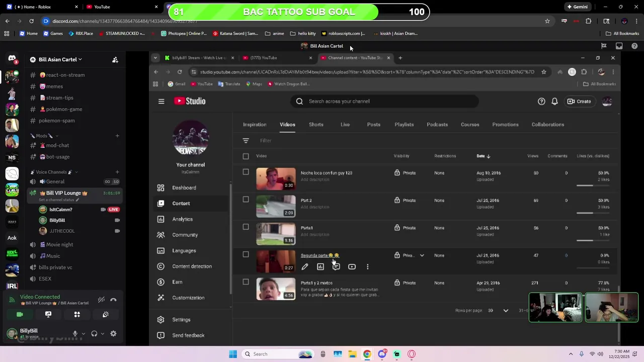Open Discord microphone input options arrow
This screenshot has height=362, width=644.
point(83,333)
